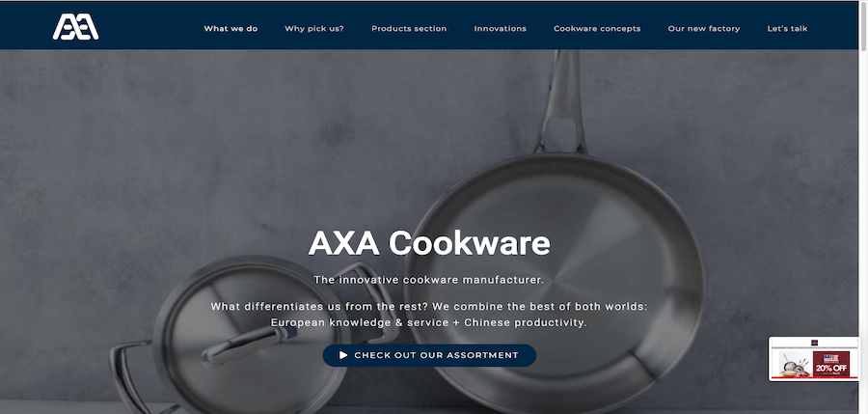
Task: Open the Let's talk contact link
Action: 787,29
